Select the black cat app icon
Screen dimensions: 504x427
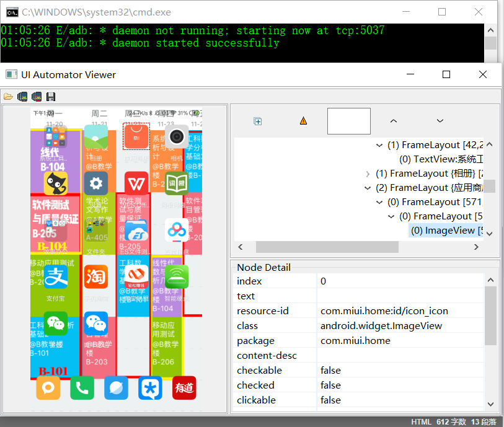(x=56, y=183)
